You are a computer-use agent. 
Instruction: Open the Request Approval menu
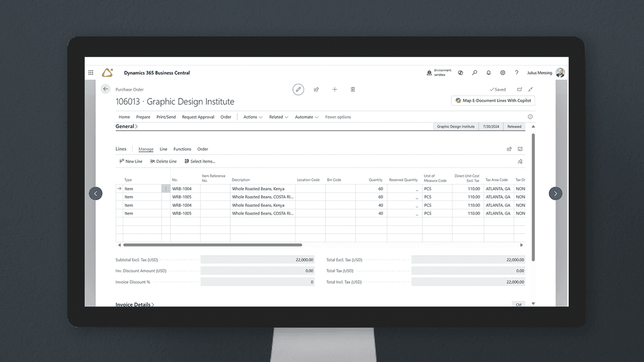coord(198,117)
